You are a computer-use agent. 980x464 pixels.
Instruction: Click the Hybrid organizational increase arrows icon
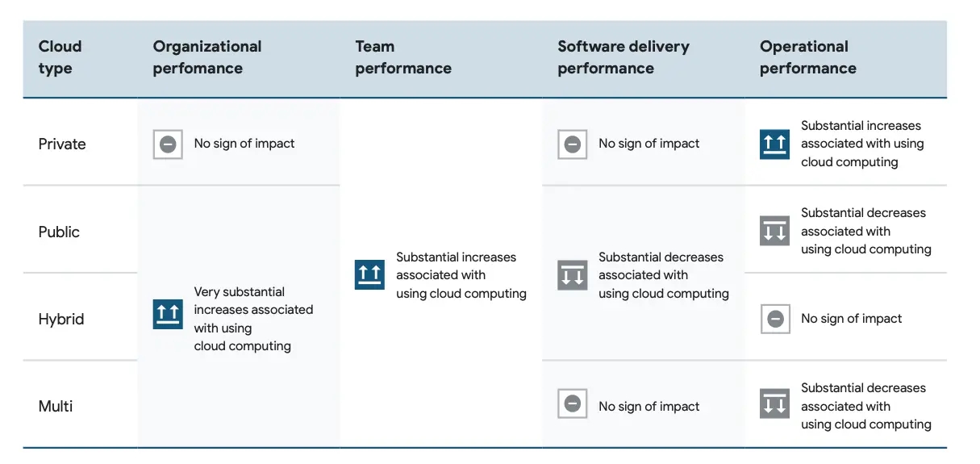point(168,314)
